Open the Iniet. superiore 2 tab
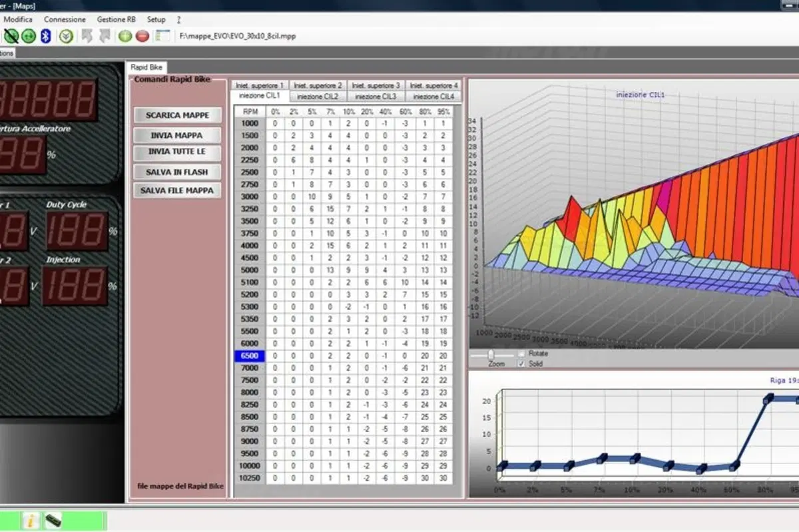Screen dimensions: 799x532 click(x=318, y=85)
